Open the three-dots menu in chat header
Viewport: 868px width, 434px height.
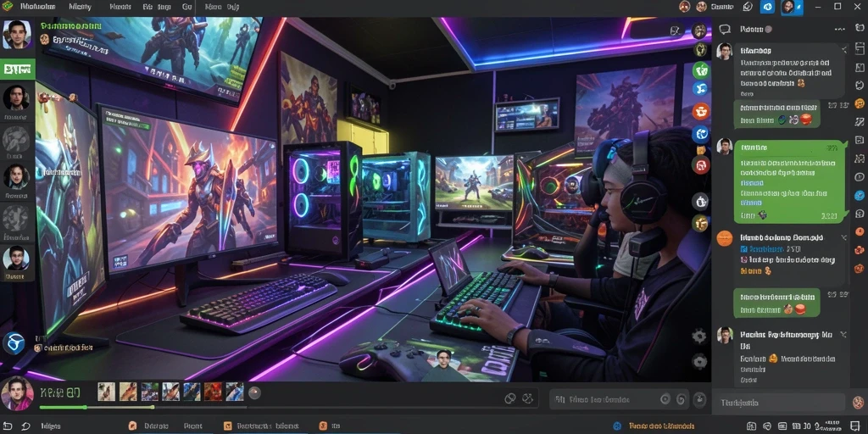pyautogui.click(x=840, y=29)
